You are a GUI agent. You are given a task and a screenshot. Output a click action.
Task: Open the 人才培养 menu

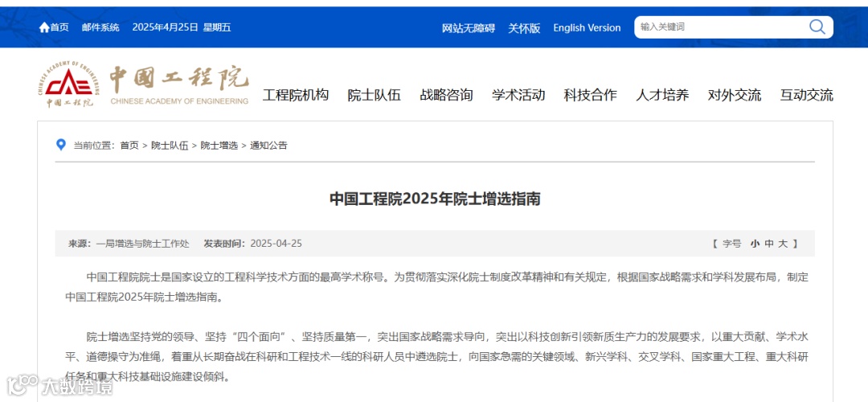(x=662, y=95)
